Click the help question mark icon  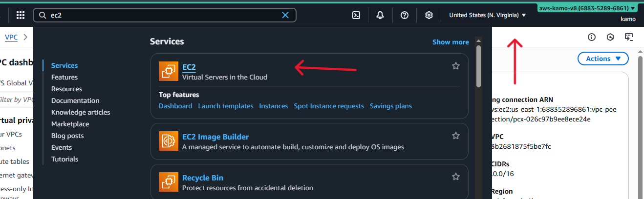pos(405,15)
